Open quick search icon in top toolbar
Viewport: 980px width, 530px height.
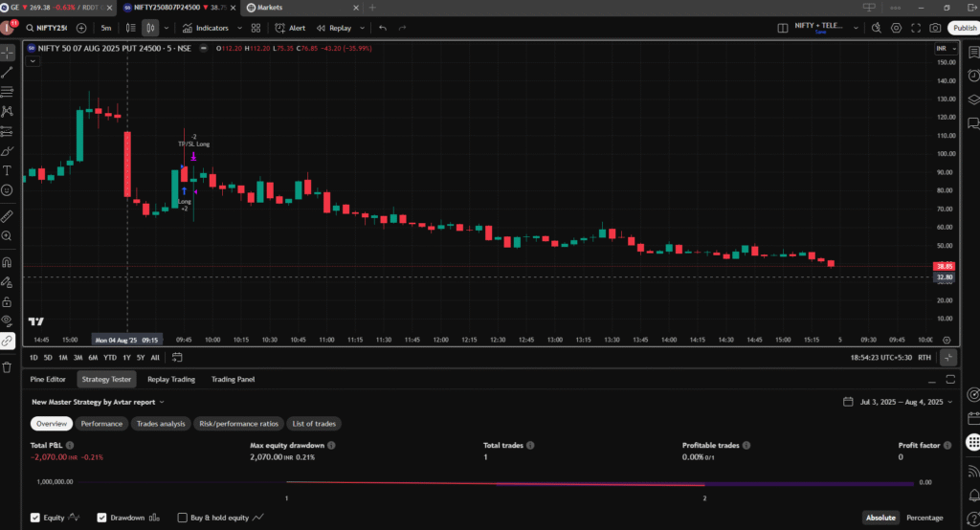tap(877, 28)
